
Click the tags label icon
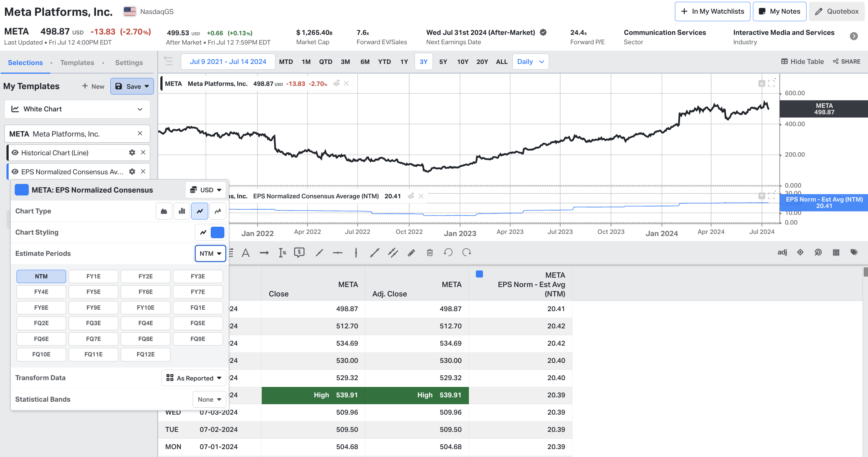click(854, 252)
